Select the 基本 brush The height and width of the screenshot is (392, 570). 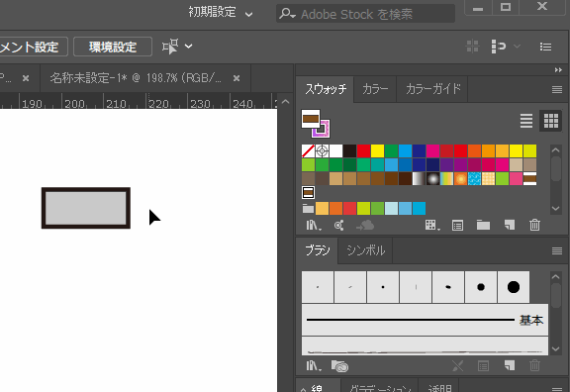425,320
